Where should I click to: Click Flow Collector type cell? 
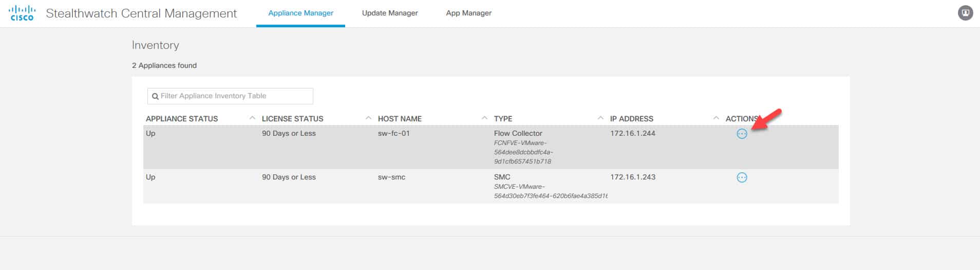(x=518, y=133)
